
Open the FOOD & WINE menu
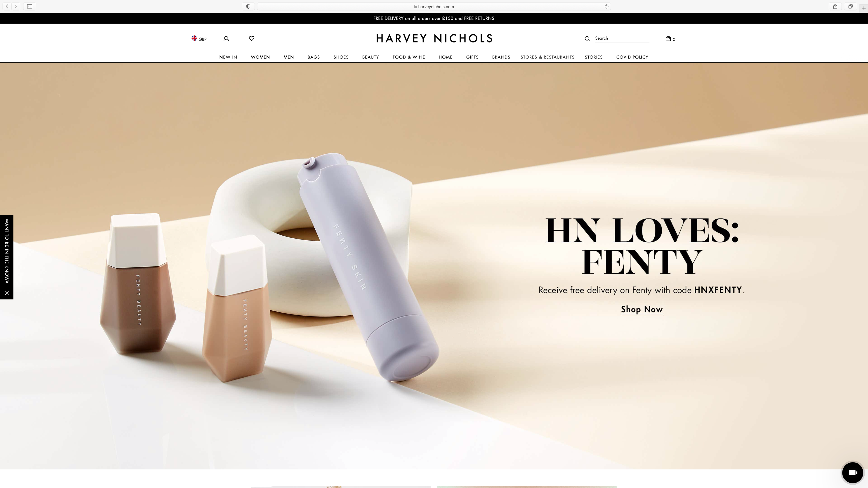(408, 57)
